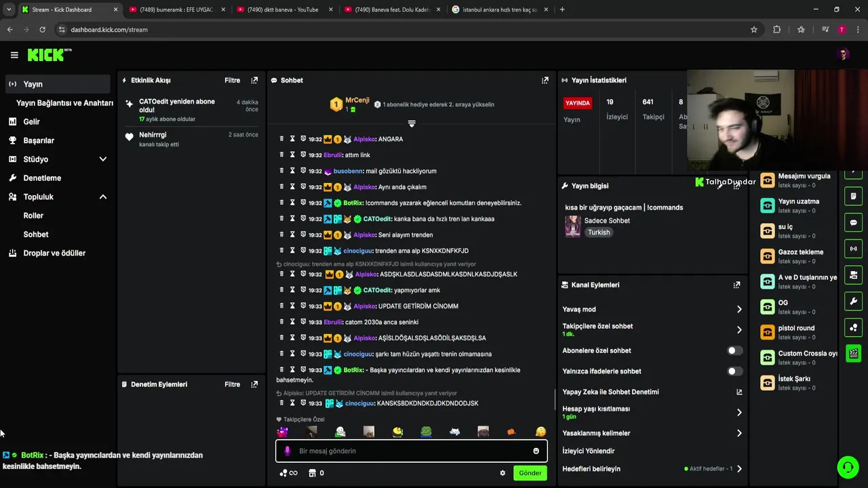Click the 'Bir mesaj gönderin' input field

tap(412, 451)
